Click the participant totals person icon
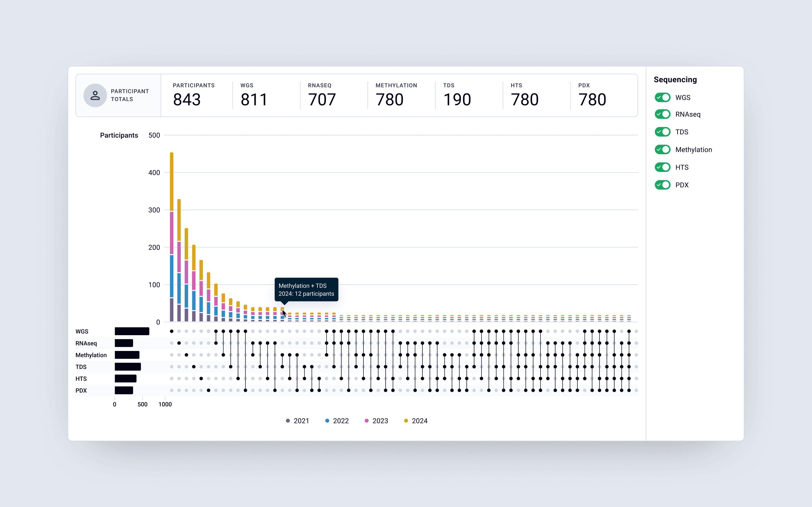This screenshot has width=812, height=507. tap(95, 95)
